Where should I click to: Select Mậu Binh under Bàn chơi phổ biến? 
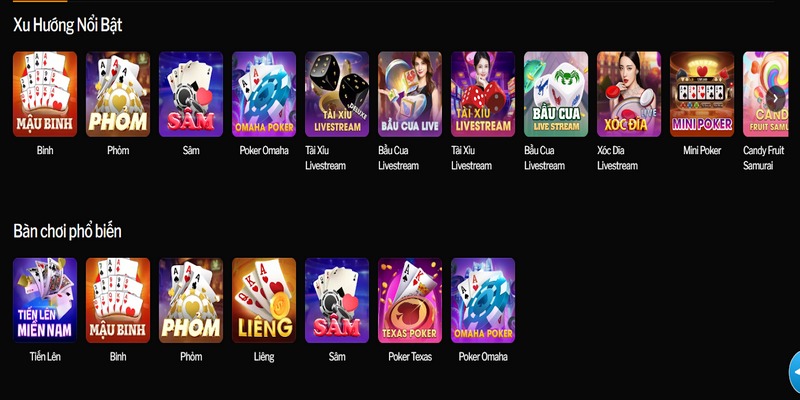click(118, 301)
